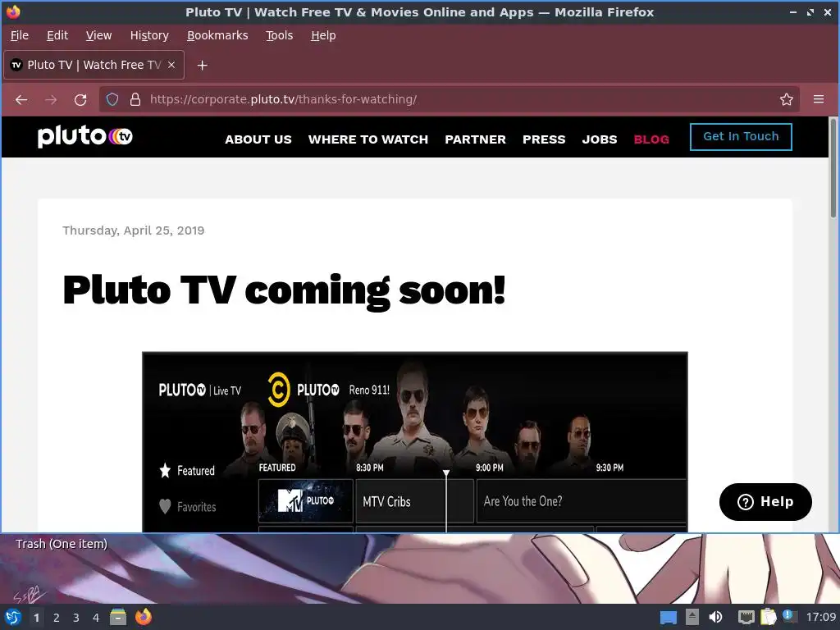Open the Bookmarks menu
The height and width of the screenshot is (630, 840).
(x=217, y=35)
